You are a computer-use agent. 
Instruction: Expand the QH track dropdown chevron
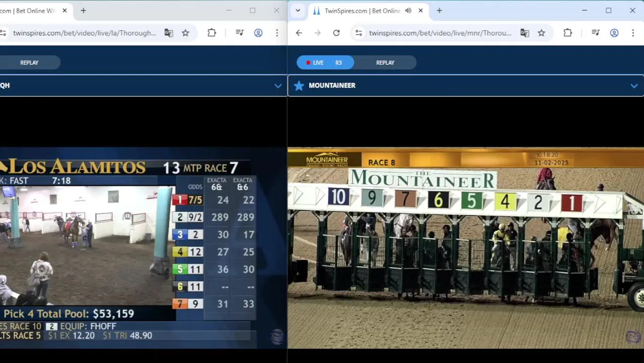[278, 86]
